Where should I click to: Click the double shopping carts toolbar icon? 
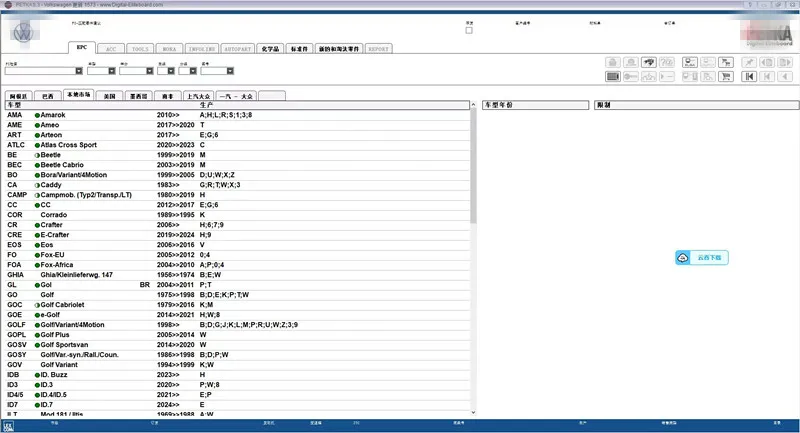click(726, 62)
